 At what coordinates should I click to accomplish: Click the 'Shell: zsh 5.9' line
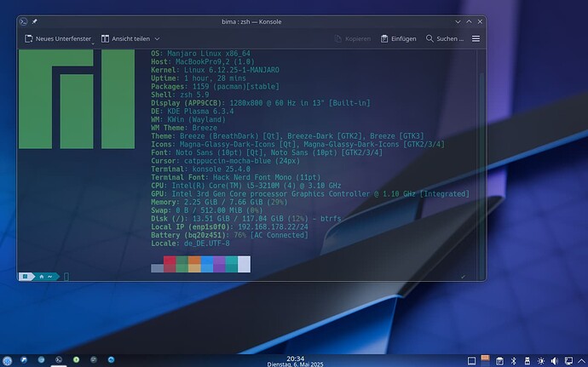coord(180,95)
